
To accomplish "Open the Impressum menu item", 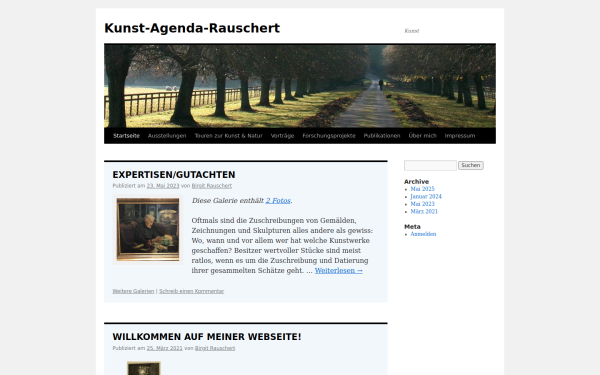I will (x=460, y=136).
